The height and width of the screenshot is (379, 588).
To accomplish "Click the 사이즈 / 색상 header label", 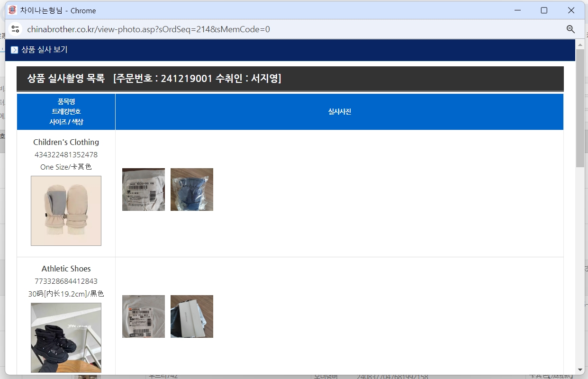I will (66, 121).
